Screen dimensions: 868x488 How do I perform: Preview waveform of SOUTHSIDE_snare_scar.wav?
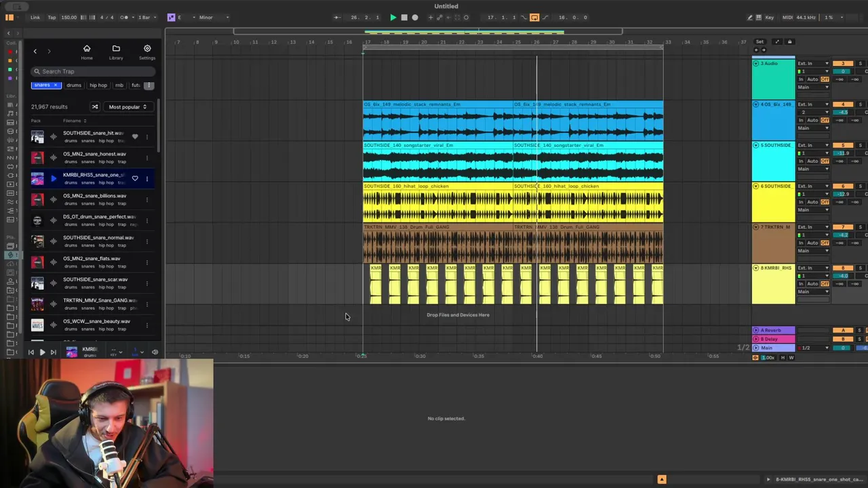(54, 283)
